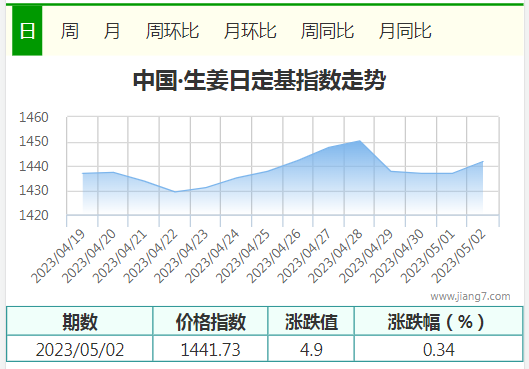Click the chart low point at 2023/04/22
The height and width of the screenshot is (369, 529).
175,192
